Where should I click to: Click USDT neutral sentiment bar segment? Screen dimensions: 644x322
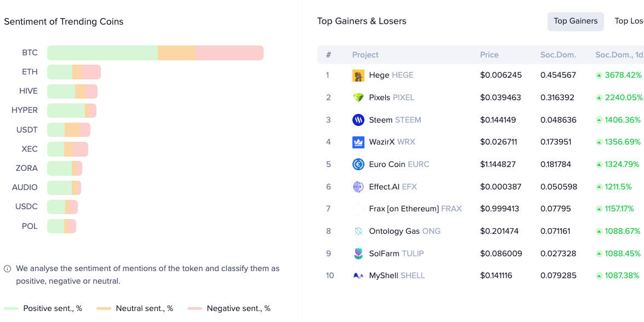72,130
